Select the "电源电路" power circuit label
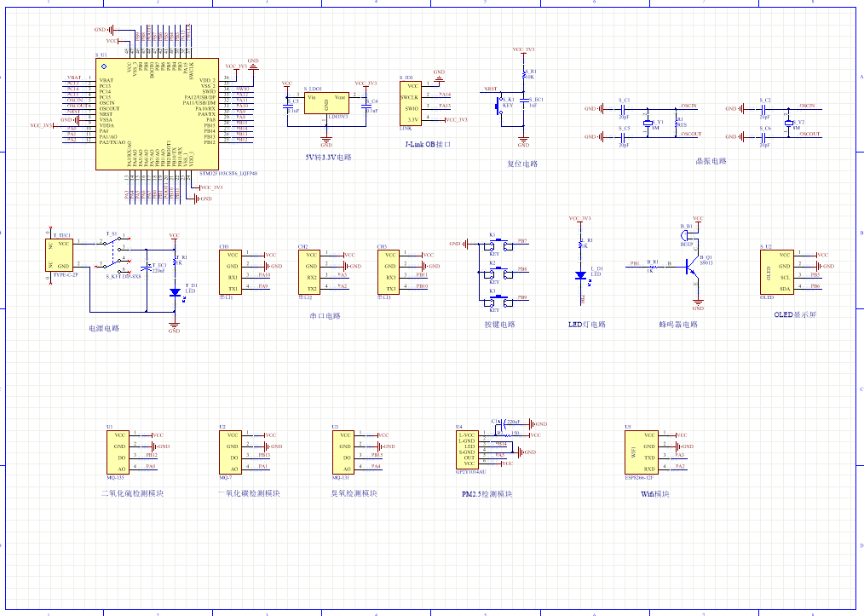 click(x=104, y=328)
